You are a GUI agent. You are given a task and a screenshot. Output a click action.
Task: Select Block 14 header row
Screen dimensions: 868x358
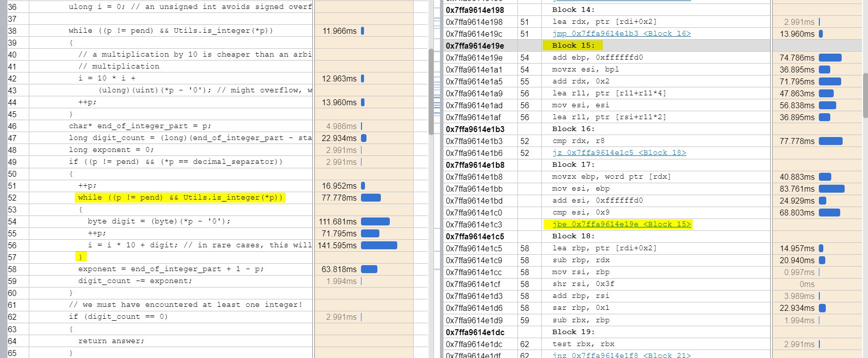click(606, 10)
